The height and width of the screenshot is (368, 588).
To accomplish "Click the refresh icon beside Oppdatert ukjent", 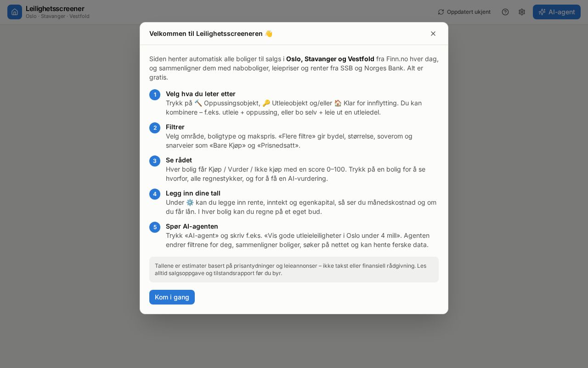I will tap(441, 12).
